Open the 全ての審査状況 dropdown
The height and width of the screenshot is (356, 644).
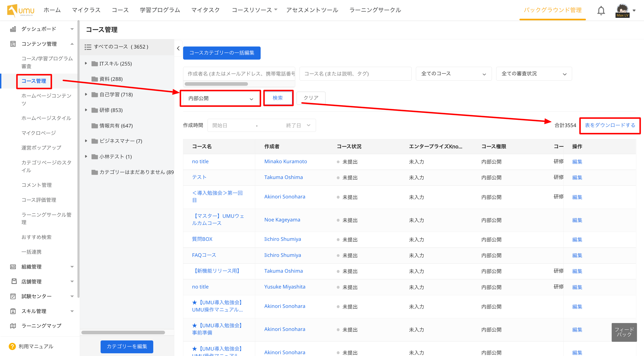click(x=534, y=74)
